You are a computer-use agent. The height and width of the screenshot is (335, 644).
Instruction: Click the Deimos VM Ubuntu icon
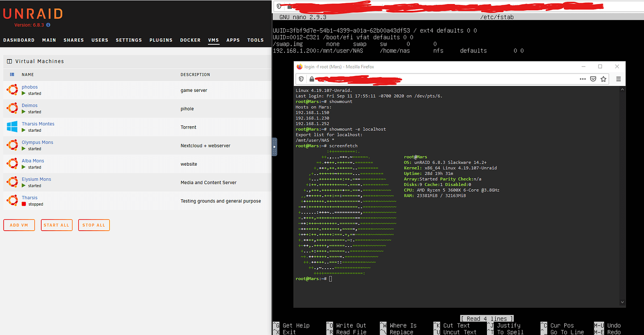coord(12,108)
